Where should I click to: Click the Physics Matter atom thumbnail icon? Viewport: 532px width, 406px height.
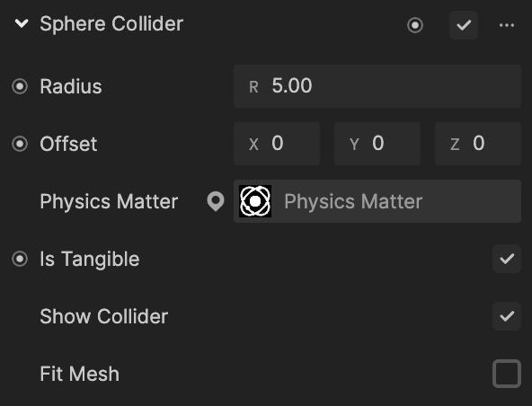tap(255, 201)
